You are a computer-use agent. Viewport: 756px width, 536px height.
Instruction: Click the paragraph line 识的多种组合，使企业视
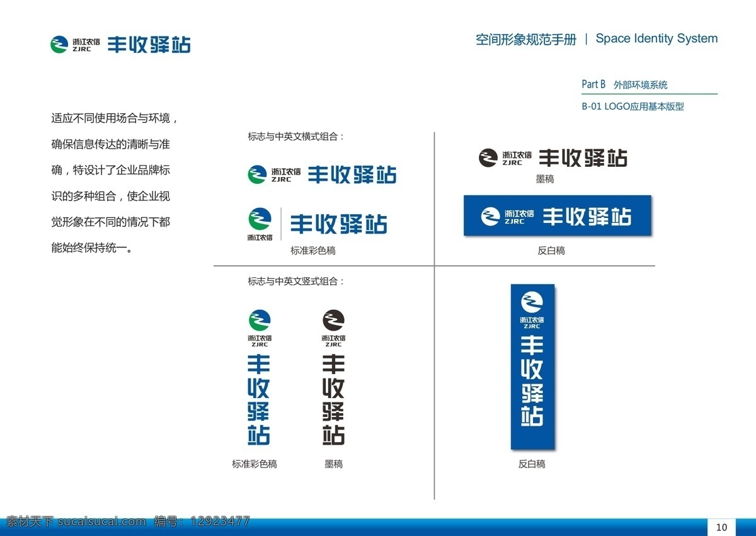tap(111, 196)
